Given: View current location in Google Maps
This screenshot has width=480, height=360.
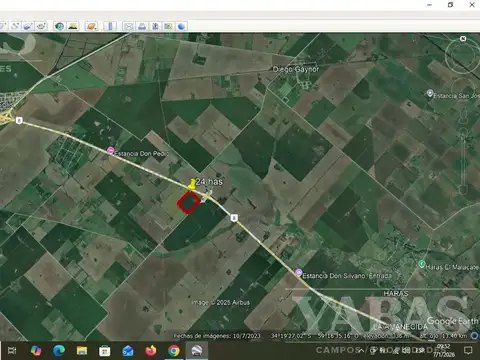Looking at the screenshot, I should (168, 26).
